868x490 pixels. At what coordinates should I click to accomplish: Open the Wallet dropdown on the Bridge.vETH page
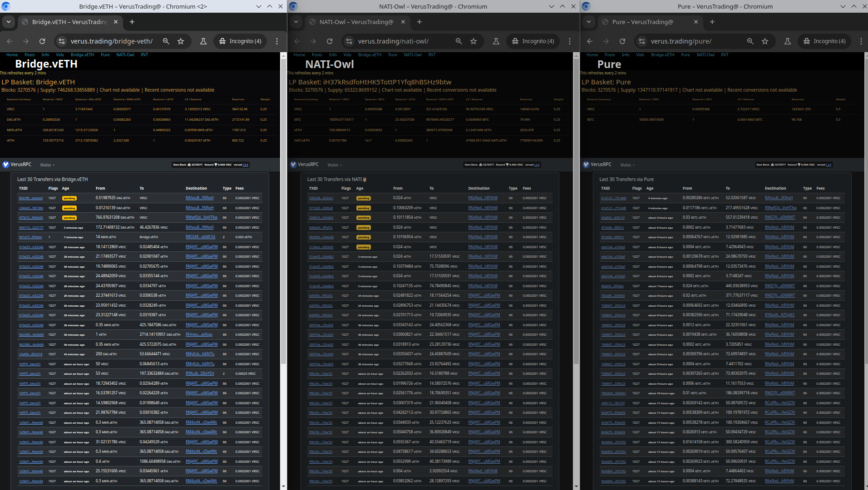[x=47, y=165]
